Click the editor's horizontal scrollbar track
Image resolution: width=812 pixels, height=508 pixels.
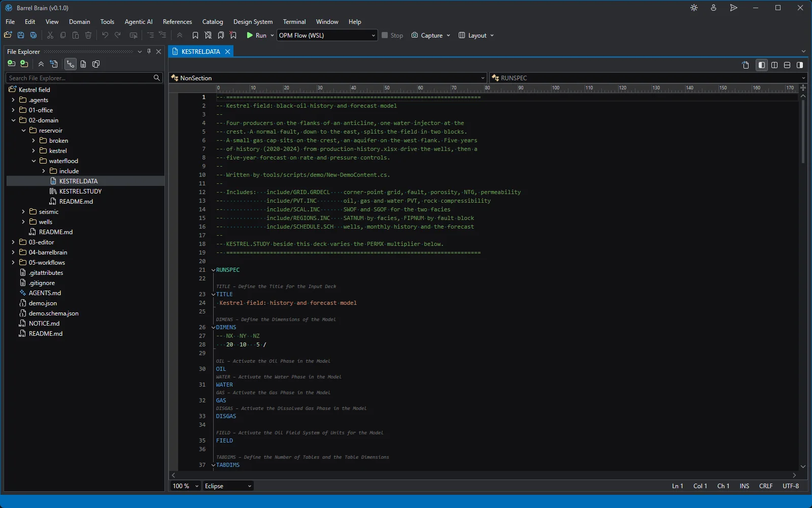coord(484,475)
